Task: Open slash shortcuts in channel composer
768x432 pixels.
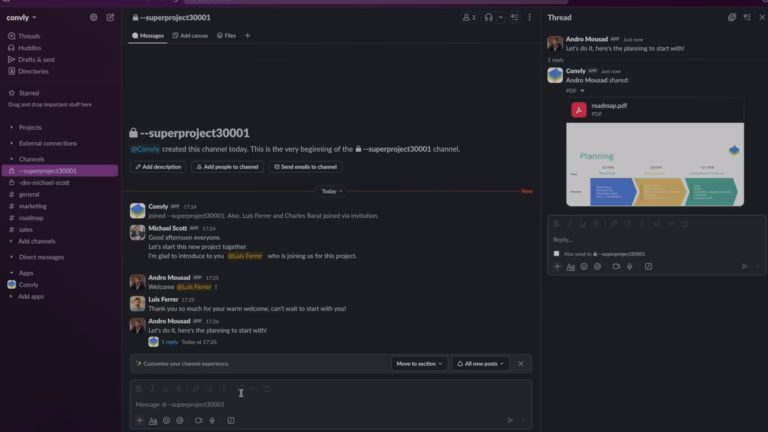Action: [x=231, y=420]
